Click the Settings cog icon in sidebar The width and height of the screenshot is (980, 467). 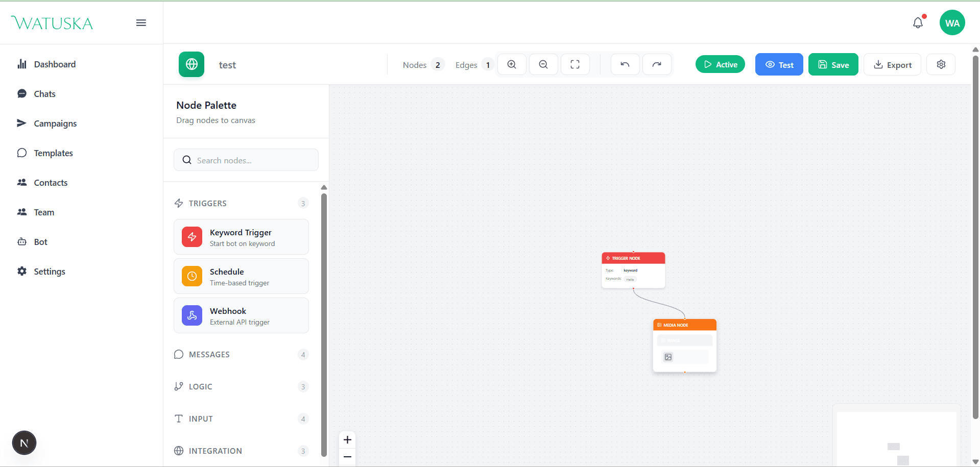tap(22, 271)
